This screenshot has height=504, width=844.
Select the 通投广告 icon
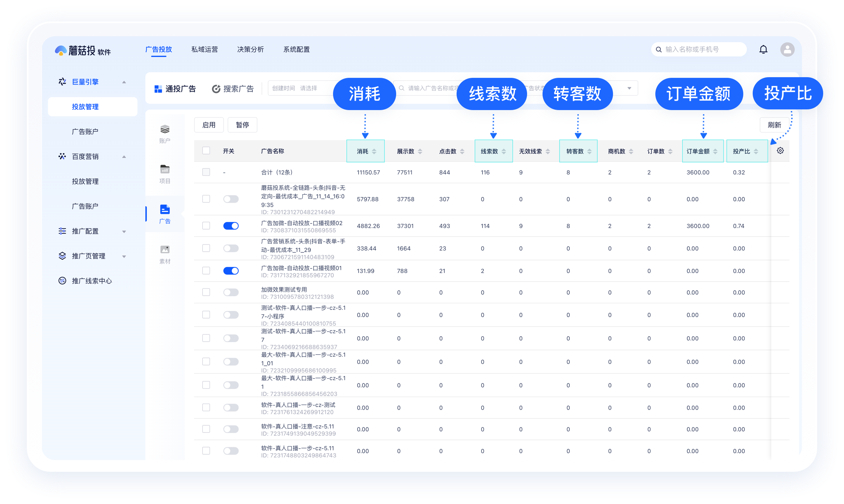[x=158, y=88]
